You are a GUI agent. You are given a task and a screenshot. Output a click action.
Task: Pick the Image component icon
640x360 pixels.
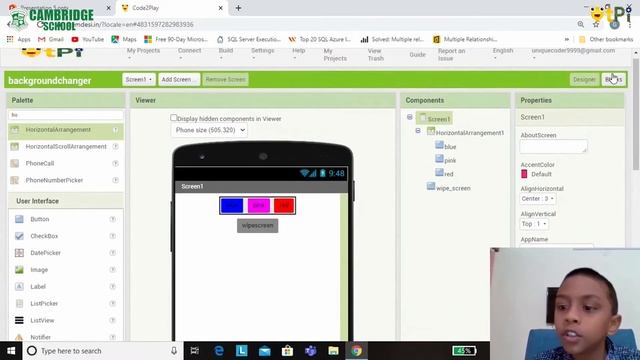tap(19, 270)
